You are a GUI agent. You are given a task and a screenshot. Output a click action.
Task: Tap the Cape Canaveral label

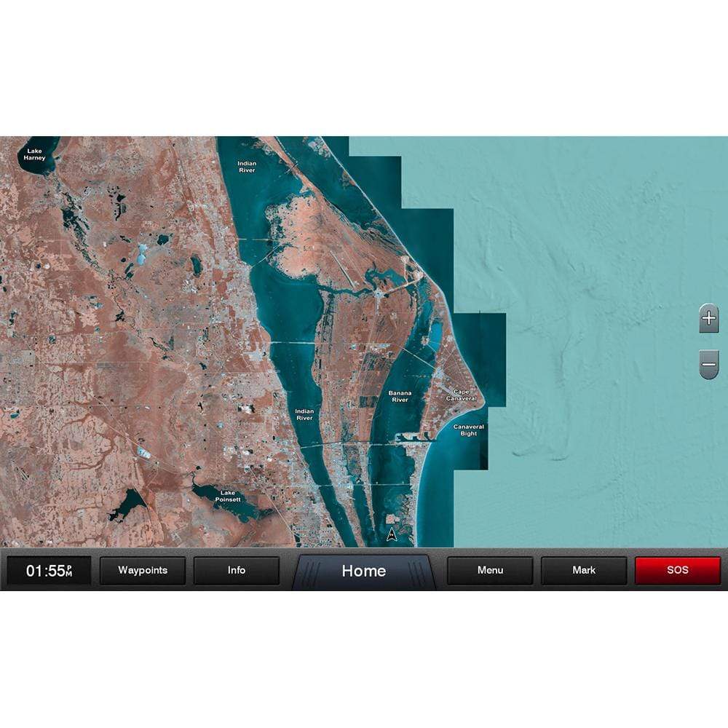click(461, 395)
